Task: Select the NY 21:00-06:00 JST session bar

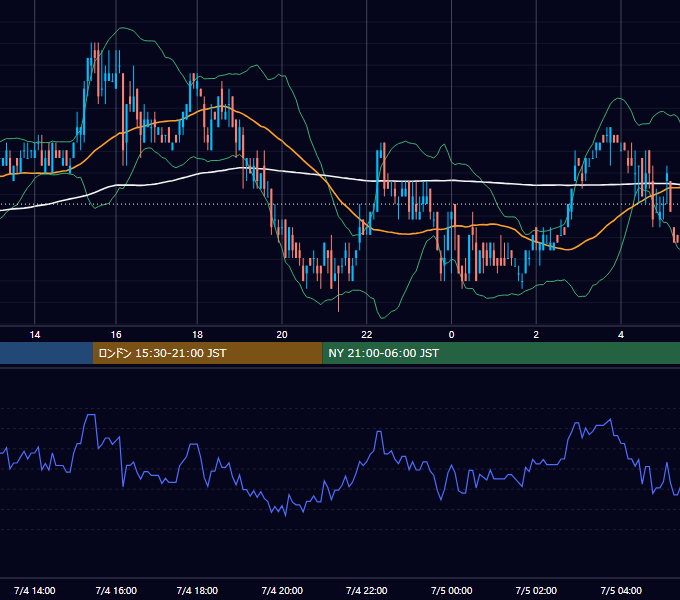Action: pos(501,353)
